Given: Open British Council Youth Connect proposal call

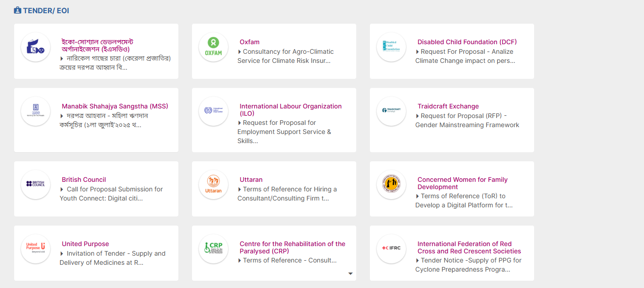Looking at the screenshot, I should pos(111,194).
